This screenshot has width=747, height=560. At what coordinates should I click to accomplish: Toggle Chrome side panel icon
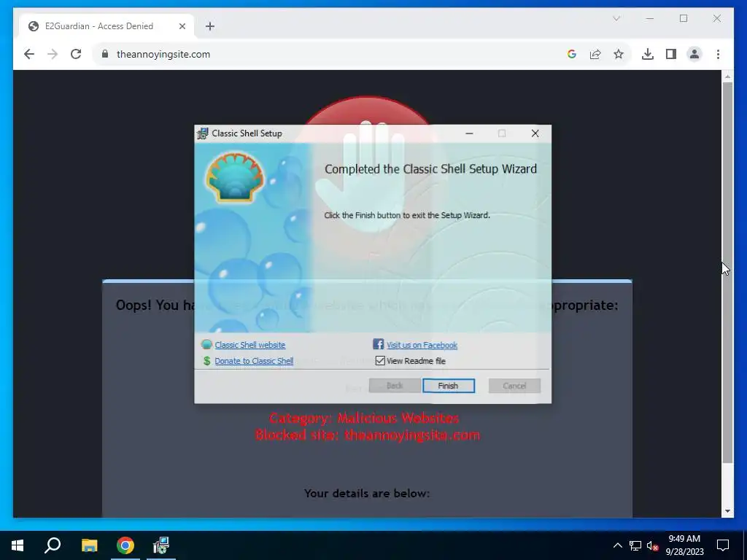pos(671,54)
